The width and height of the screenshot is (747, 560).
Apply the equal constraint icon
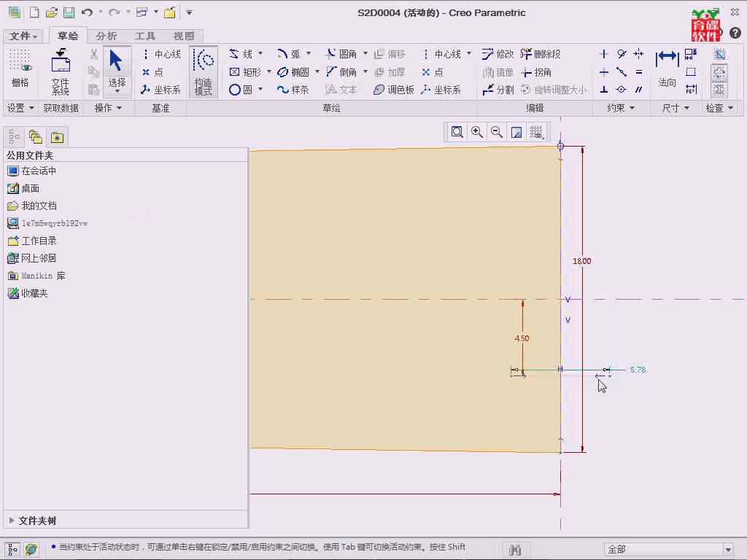point(638,72)
